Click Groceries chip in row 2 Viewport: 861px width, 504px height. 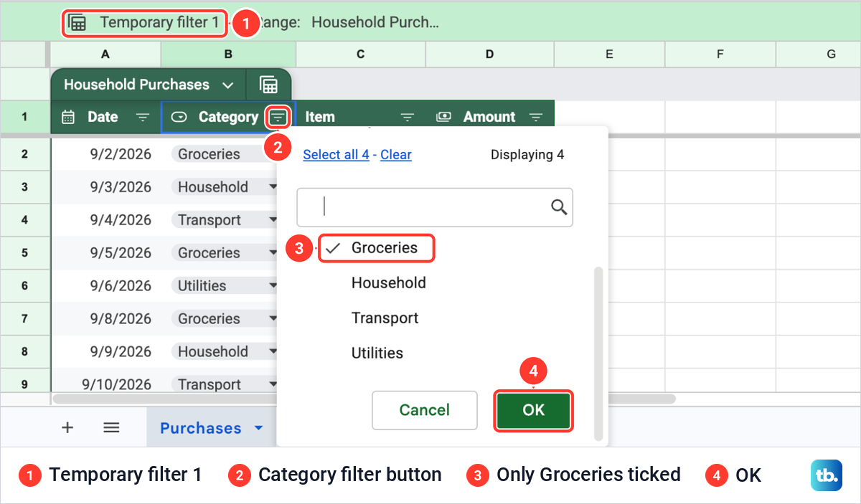click(224, 154)
